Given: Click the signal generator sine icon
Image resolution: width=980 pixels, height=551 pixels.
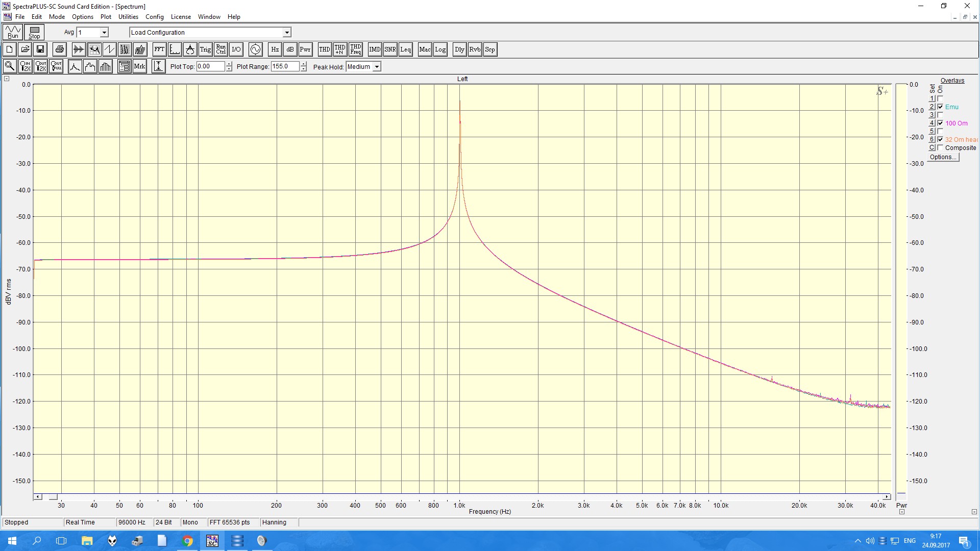Looking at the screenshot, I should coord(255,49).
